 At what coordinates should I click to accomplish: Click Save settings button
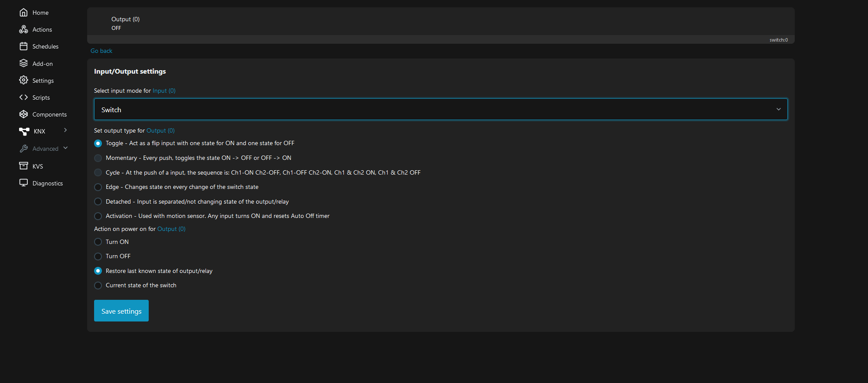click(x=121, y=311)
